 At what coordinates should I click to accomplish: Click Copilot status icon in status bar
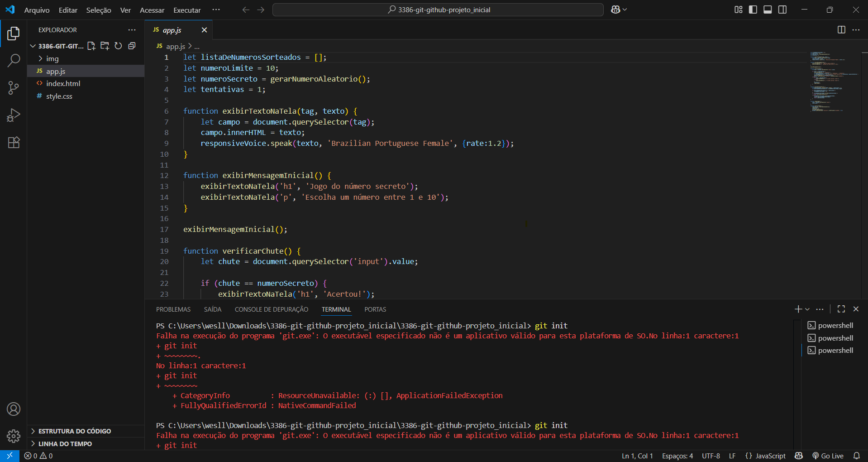[x=799, y=456]
